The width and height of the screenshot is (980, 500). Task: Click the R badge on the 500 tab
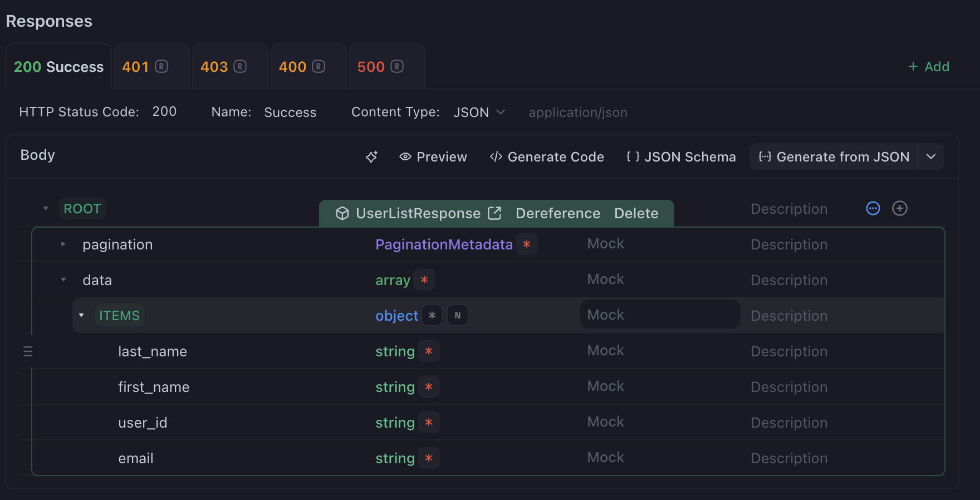point(397,67)
